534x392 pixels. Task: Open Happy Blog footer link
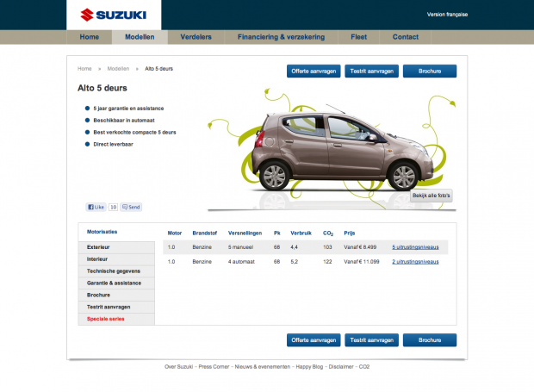click(309, 367)
